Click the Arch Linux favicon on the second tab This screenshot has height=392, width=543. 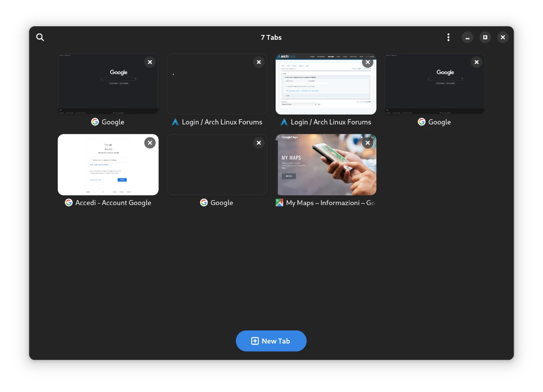(x=176, y=122)
